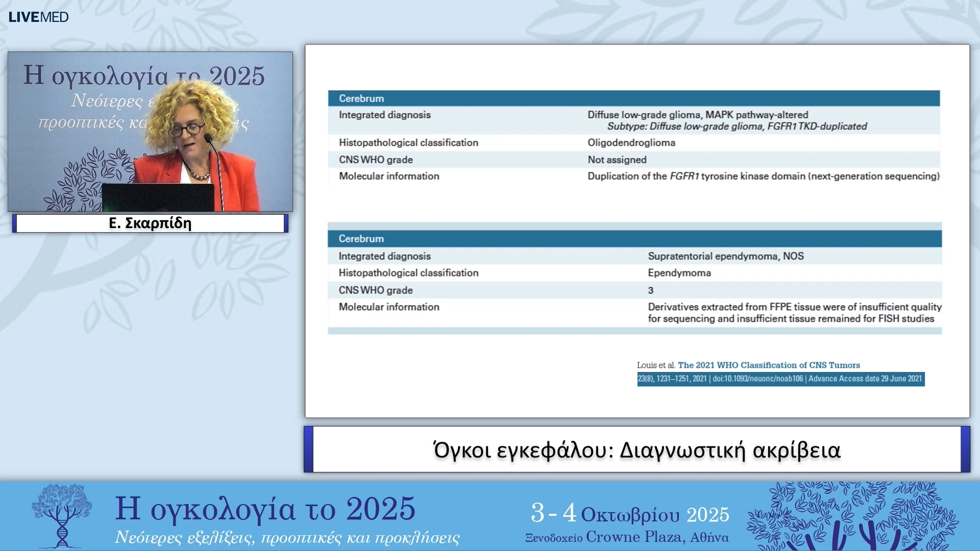
Task: Click the Η ογκολογία το 2025 banner title
Action: (x=265, y=509)
